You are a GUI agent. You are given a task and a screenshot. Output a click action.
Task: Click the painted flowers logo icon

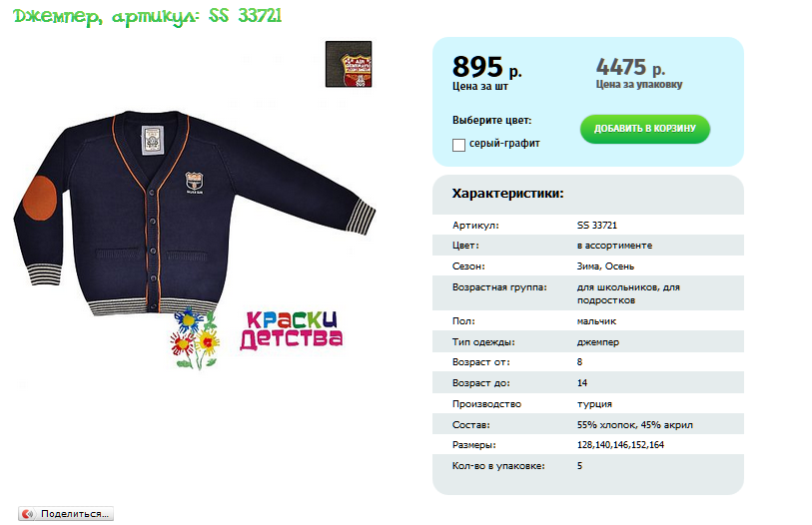(x=195, y=339)
